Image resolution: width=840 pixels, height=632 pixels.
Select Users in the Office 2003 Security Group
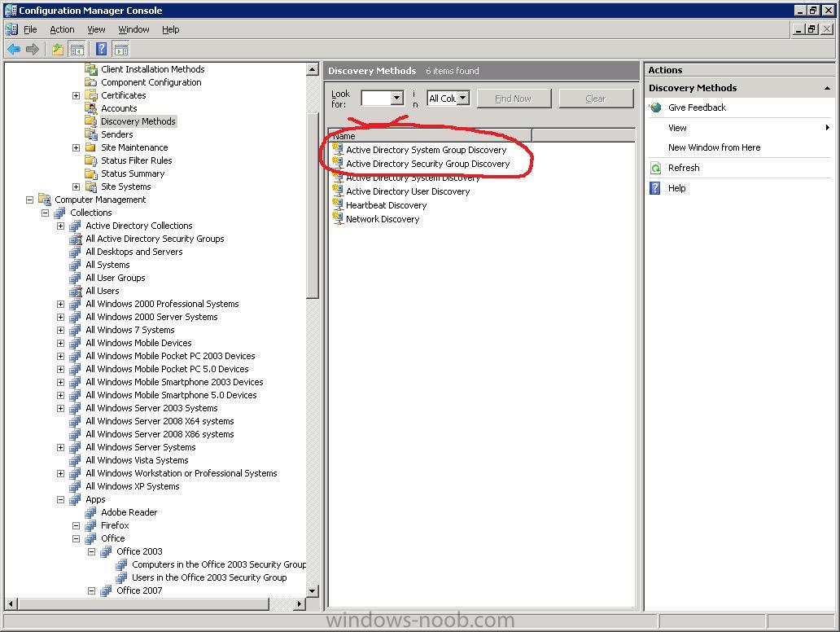[x=209, y=577]
